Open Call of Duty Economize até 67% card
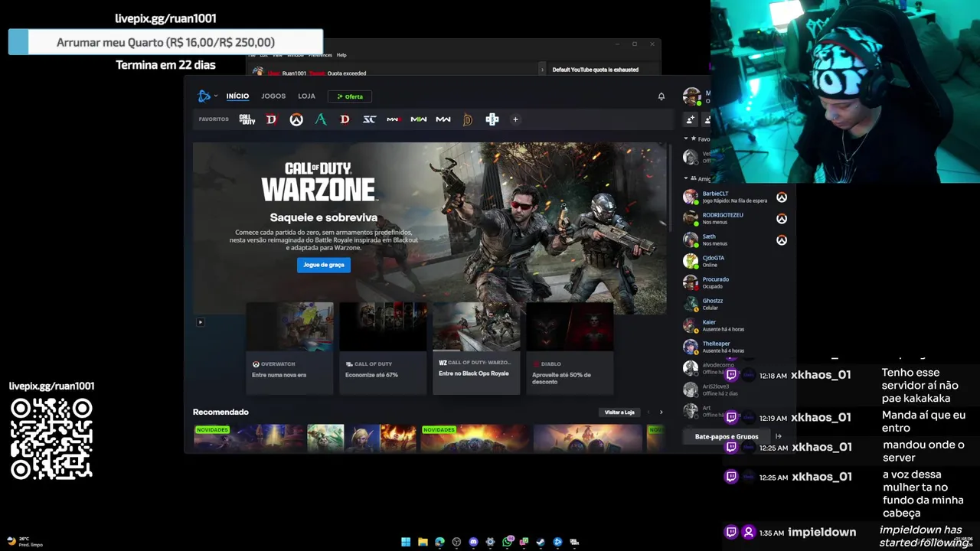 click(383, 348)
